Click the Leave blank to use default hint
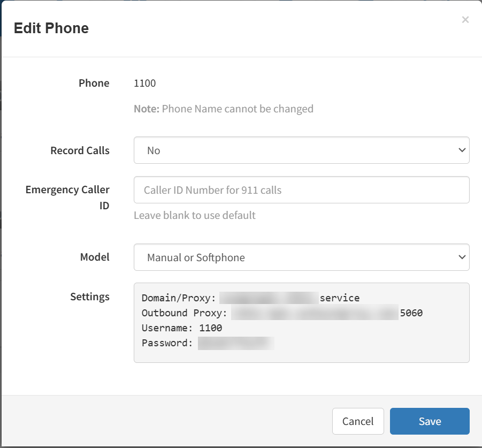The height and width of the screenshot is (448, 482). 194,215
